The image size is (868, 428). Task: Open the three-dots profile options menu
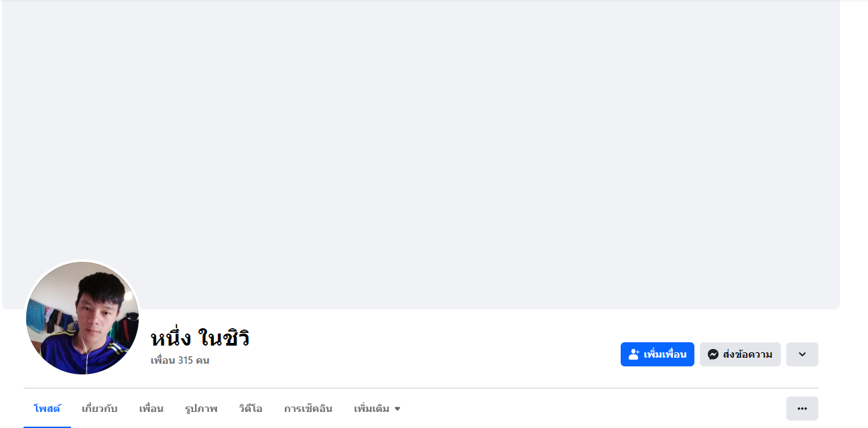tap(802, 409)
